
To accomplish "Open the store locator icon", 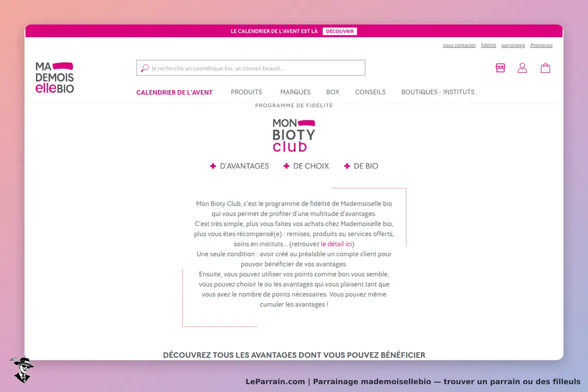I will [500, 68].
